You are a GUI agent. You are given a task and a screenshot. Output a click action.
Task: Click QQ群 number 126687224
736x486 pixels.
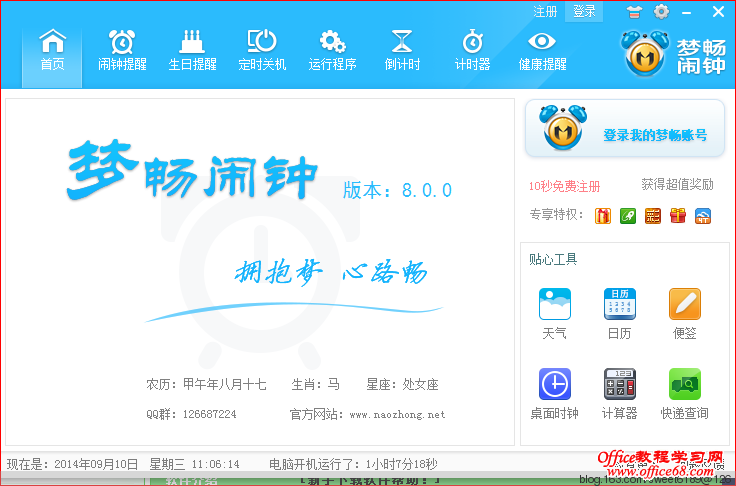point(209,414)
